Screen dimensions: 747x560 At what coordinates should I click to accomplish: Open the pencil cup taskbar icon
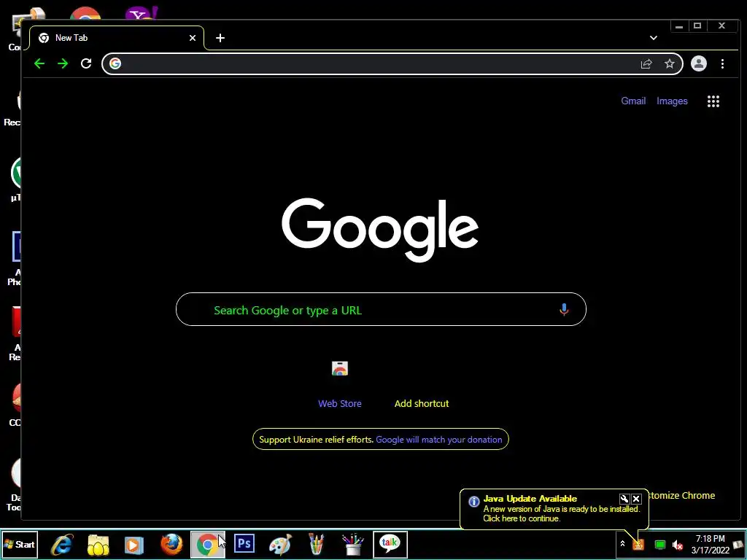(x=317, y=544)
